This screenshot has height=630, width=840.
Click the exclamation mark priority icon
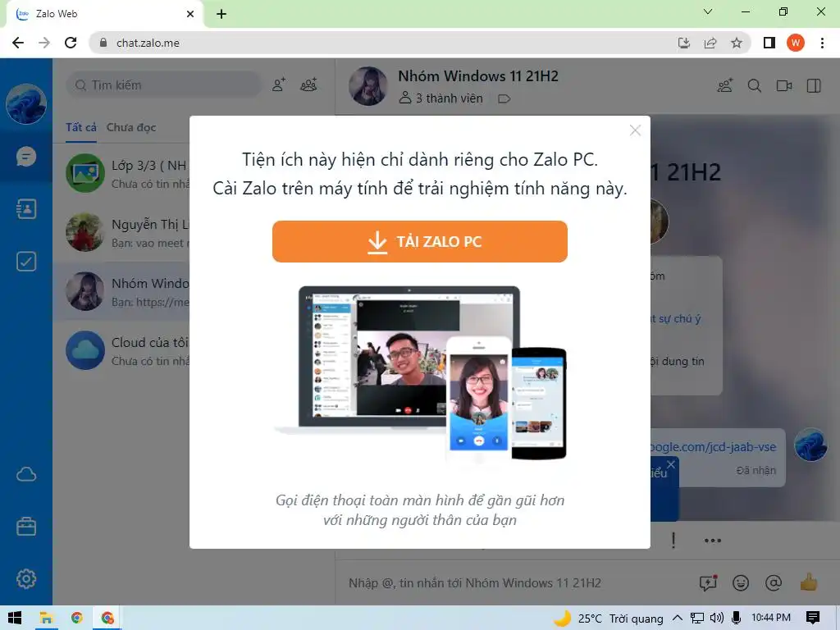click(x=673, y=541)
